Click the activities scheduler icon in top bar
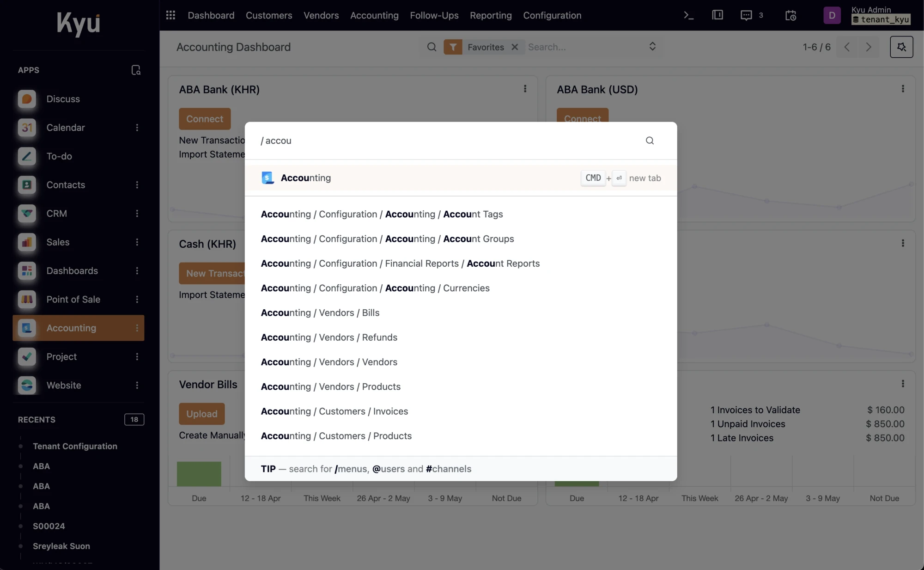The height and width of the screenshot is (570, 924). pyautogui.click(x=790, y=15)
